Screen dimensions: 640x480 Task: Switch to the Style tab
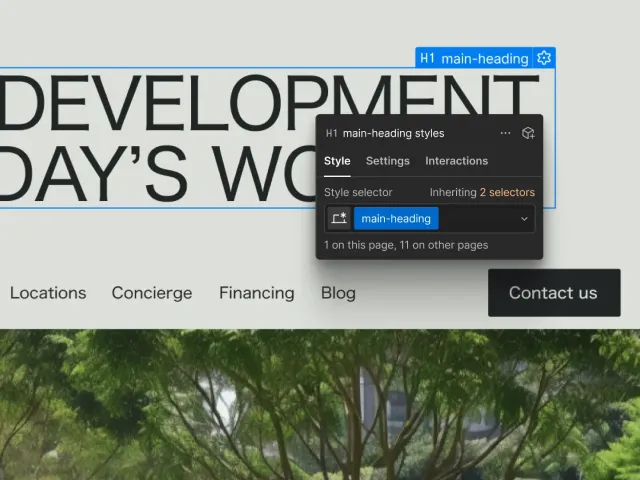pyautogui.click(x=337, y=161)
